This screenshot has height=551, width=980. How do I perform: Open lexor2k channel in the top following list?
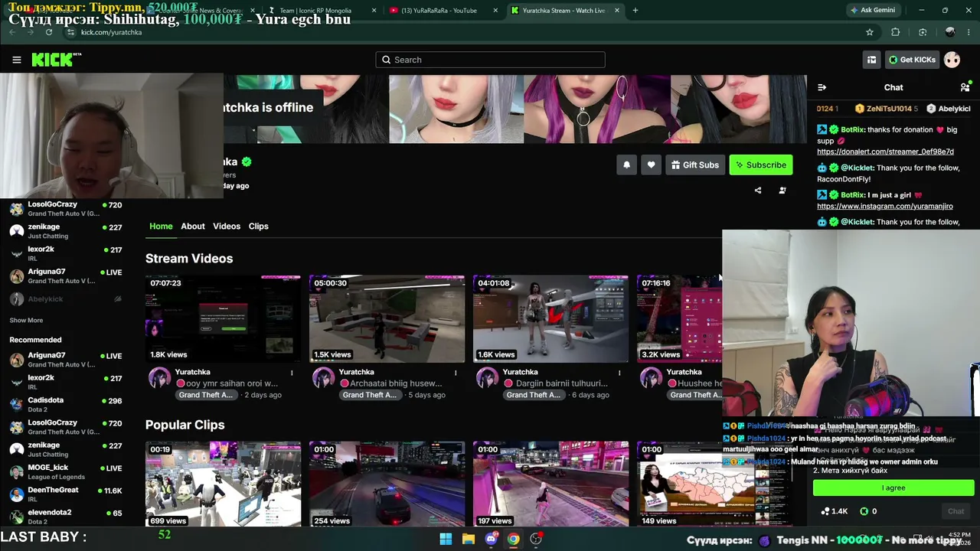(x=66, y=253)
